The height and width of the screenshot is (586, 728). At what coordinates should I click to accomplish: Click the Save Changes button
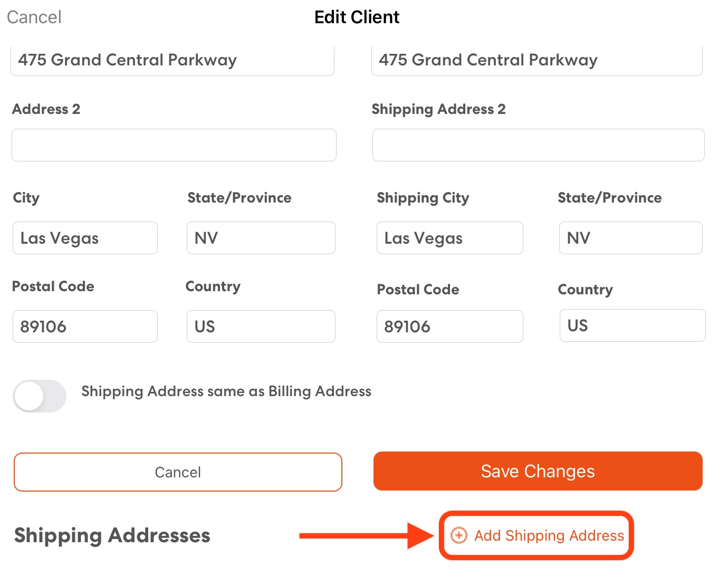click(538, 471)
